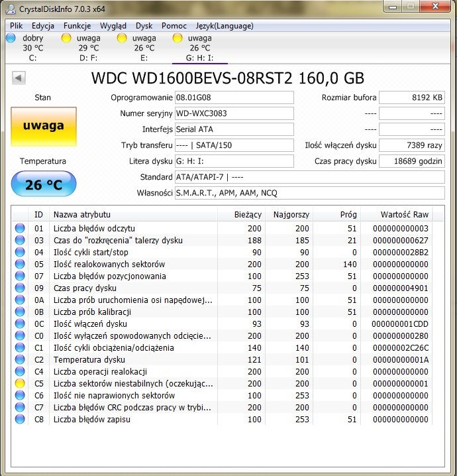Click the Interfejs field Serial ATA
The height and width of the screenshot is (476, 457).
(234, 129)
